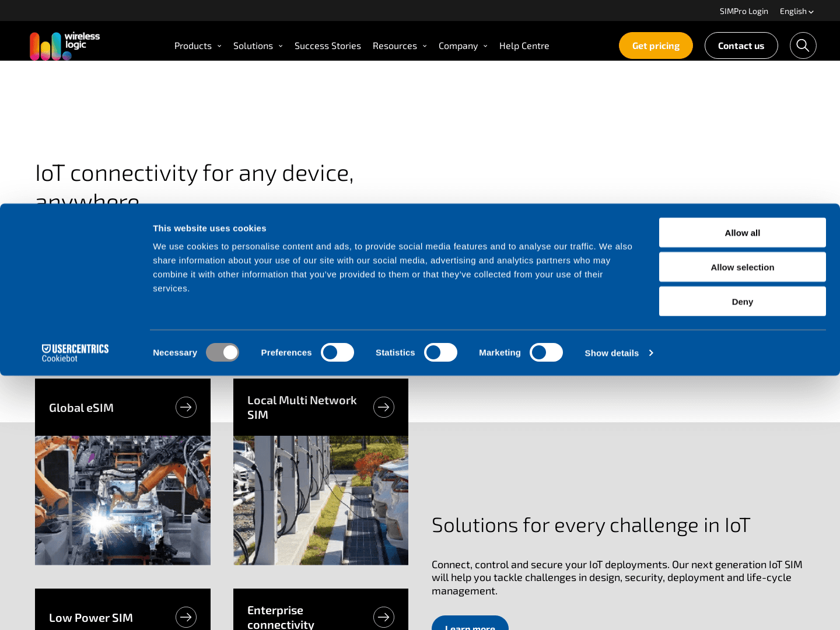Open the Enterprise connectivity card title
The image size is (840, 630).
click(x=281, y=617)
